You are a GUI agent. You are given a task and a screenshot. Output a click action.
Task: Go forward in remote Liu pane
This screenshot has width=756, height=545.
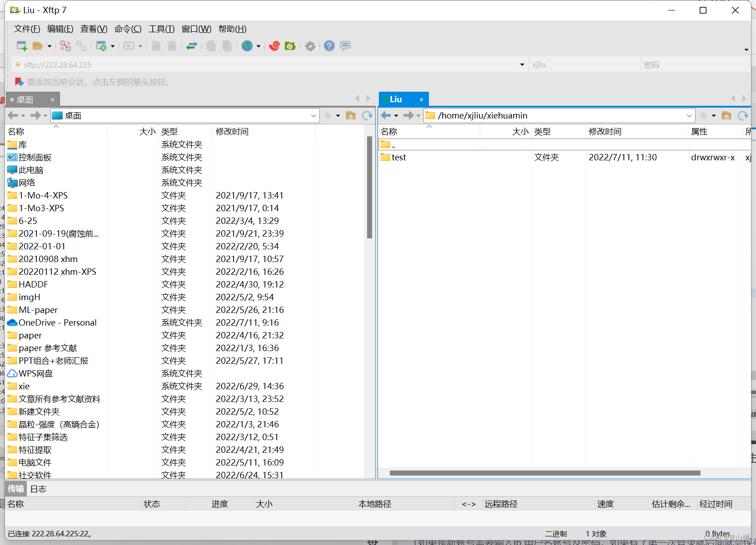[408, 115]
